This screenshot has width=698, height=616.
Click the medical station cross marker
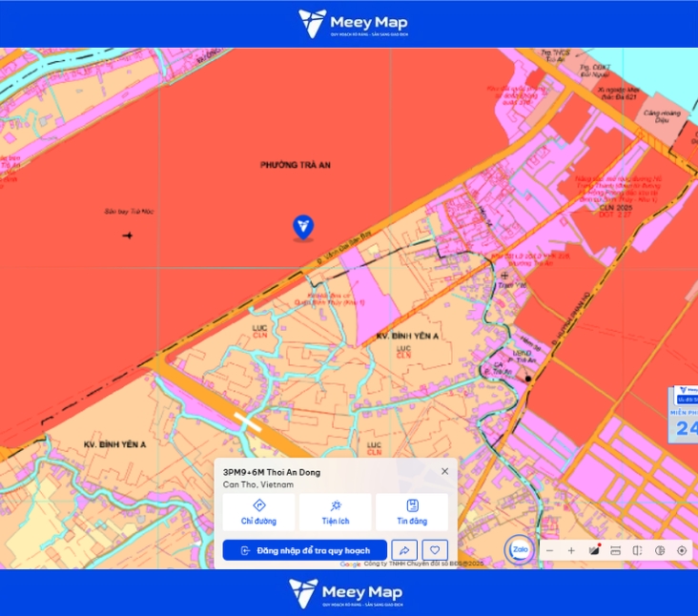[504, 276]
